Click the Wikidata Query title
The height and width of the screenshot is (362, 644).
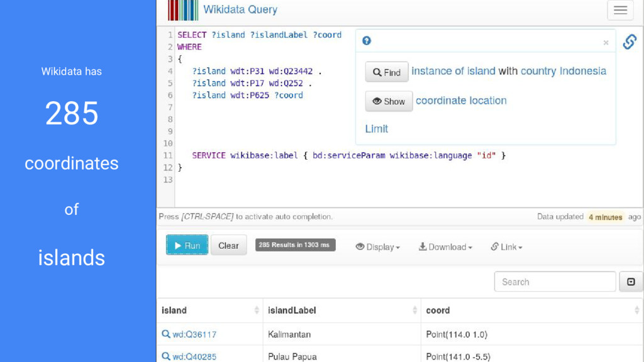pos(240,9)
